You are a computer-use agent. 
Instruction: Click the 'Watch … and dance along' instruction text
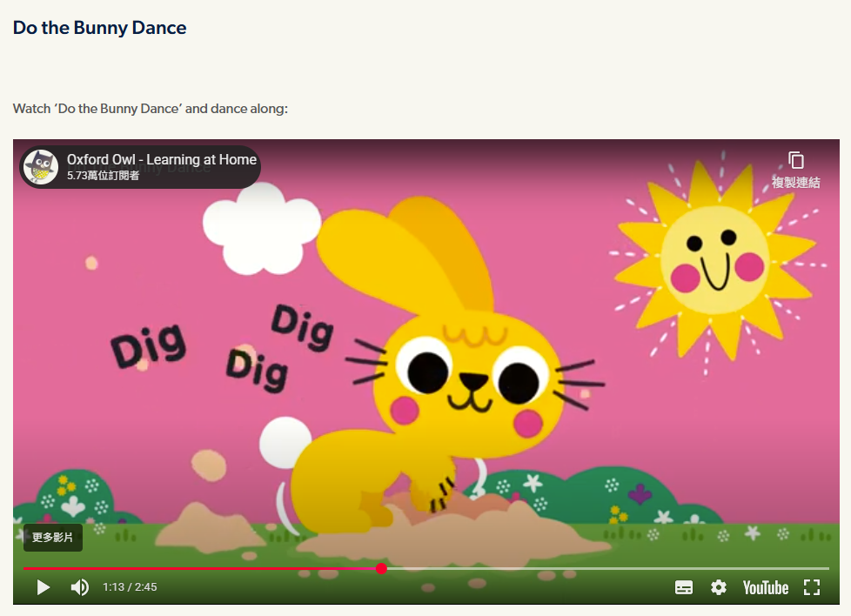pos(150,109)
